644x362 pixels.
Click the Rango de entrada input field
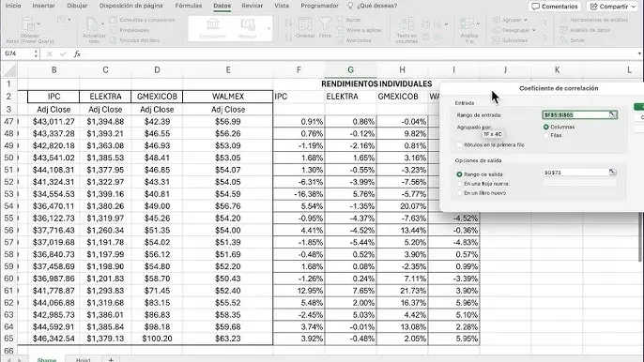575,115
